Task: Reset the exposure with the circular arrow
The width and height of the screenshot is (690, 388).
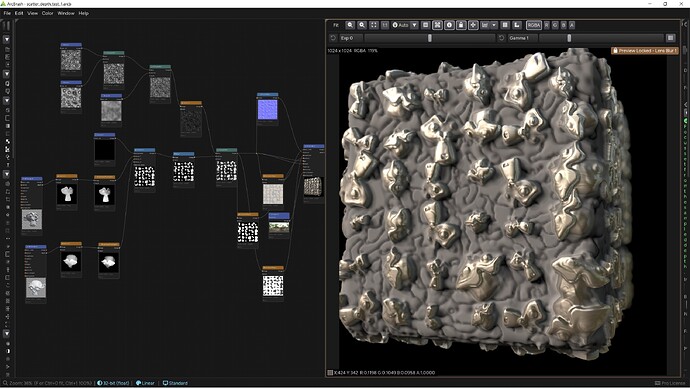Action: (333, 38)
